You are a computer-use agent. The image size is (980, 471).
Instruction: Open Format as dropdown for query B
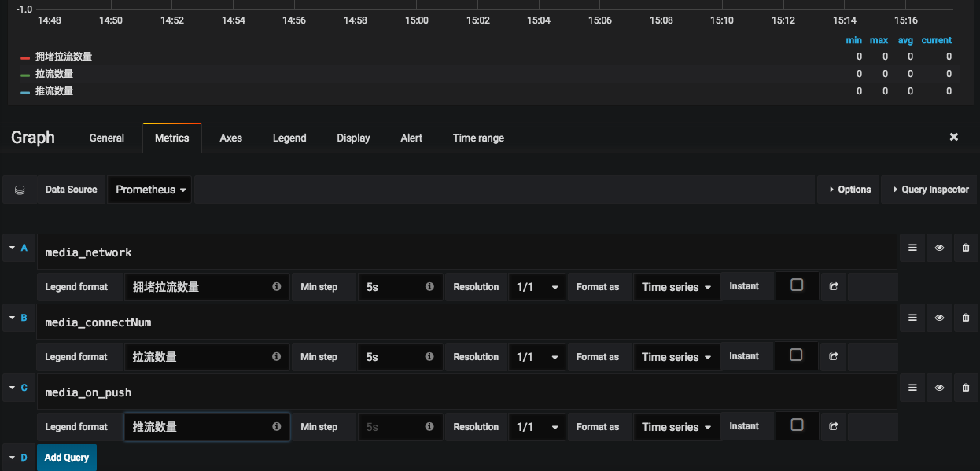click(x=676, y=357)
